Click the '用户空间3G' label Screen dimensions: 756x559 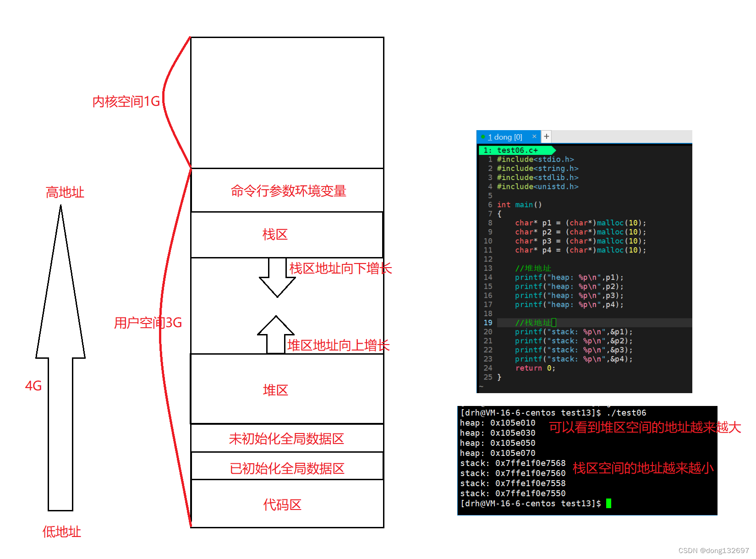148,323
